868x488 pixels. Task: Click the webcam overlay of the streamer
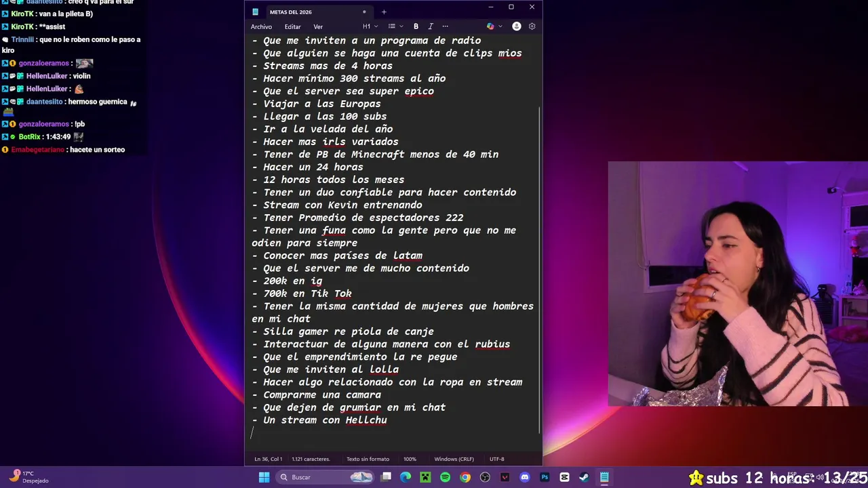[x=738, y=283]
